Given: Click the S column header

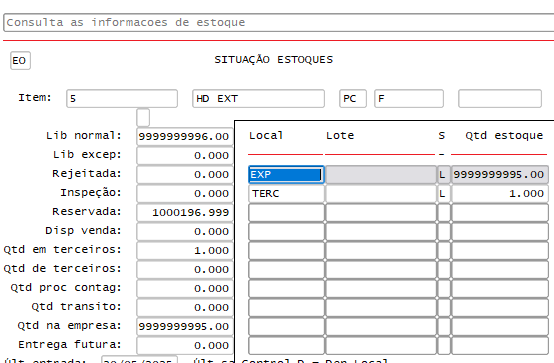Looking at the screenshot, I should (x=442, y=136).
